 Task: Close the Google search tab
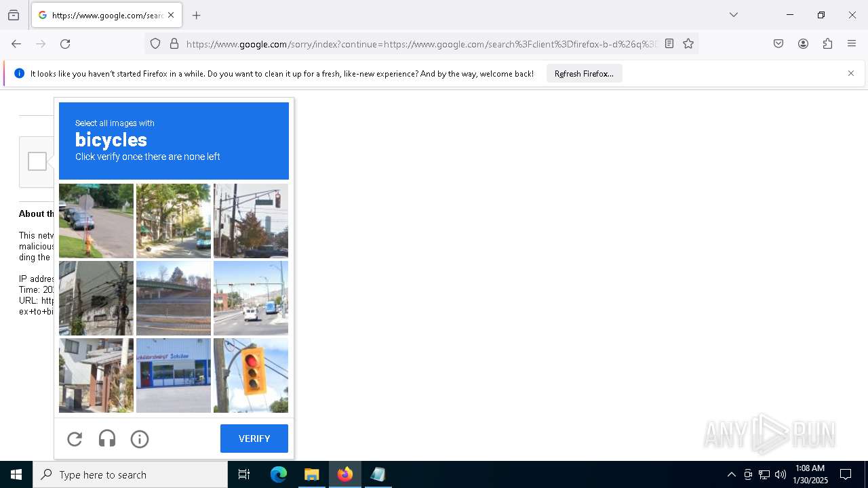coord(171,15)
